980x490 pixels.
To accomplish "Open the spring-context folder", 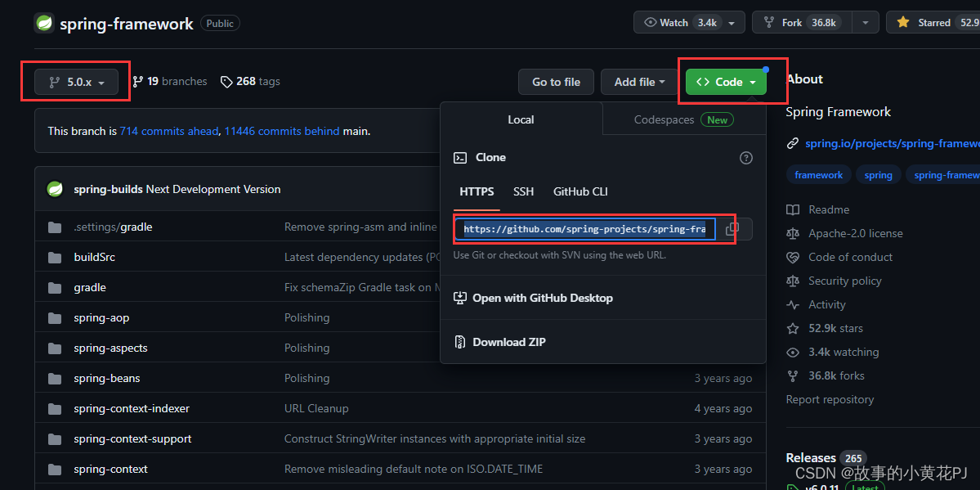I will 110,469.
